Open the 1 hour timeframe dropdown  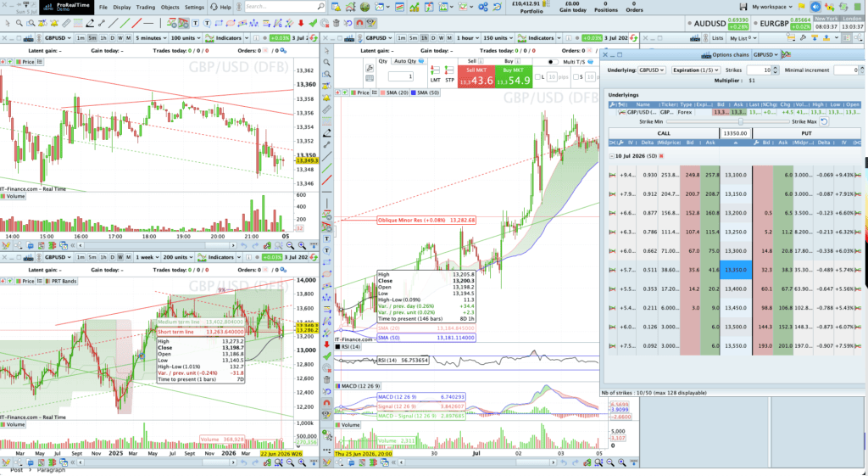click(467, 38)
